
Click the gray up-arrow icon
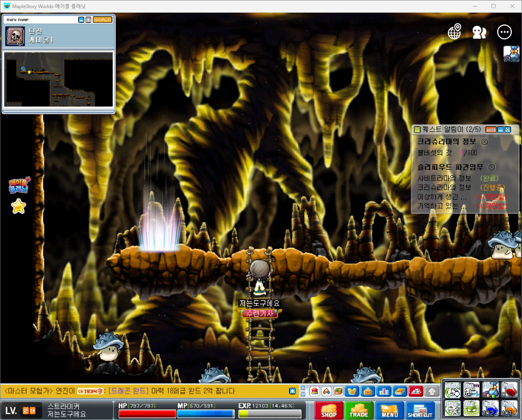click(x=432, y=391)
